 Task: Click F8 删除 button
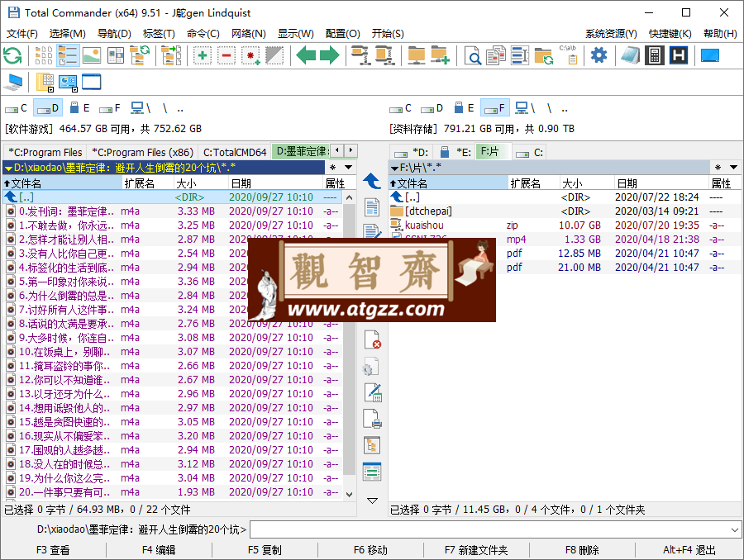[582, 550]
